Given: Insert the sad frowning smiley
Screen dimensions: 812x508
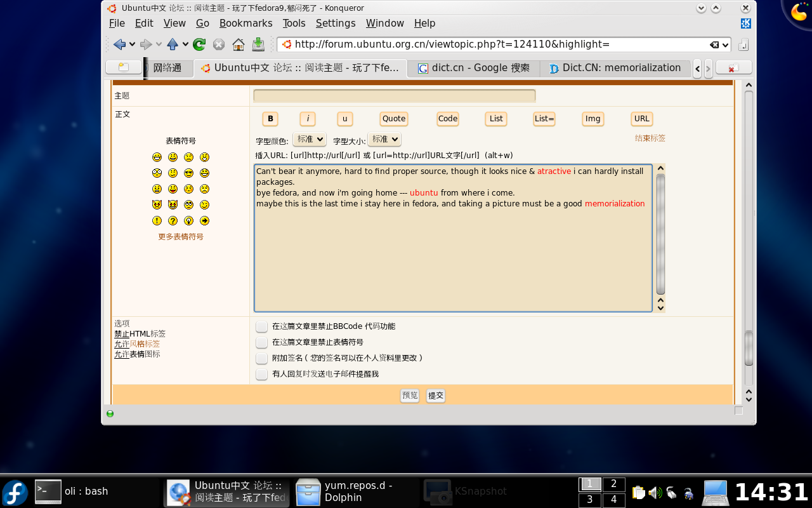Looking at the screenshot, I should coord(188,157).
